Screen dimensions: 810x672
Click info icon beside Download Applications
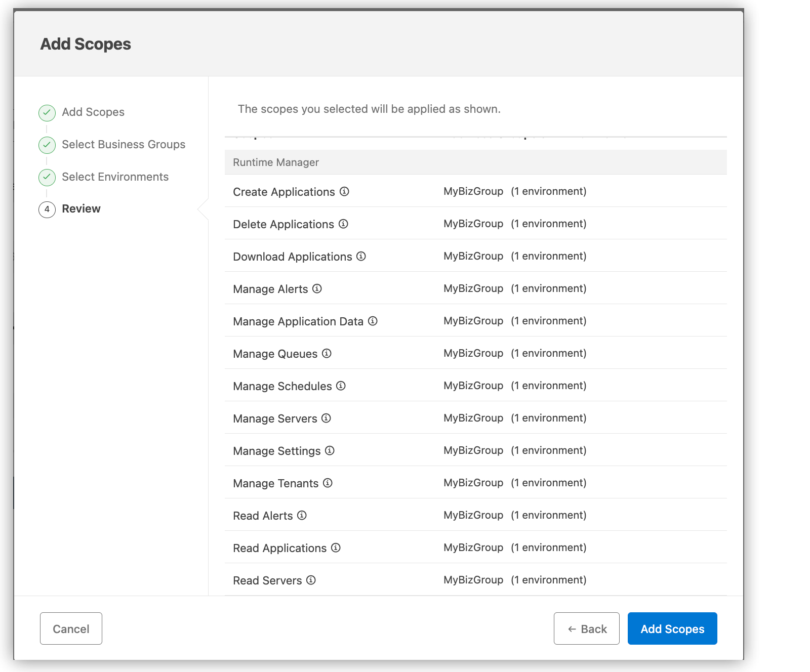click(x=361, y=256)
